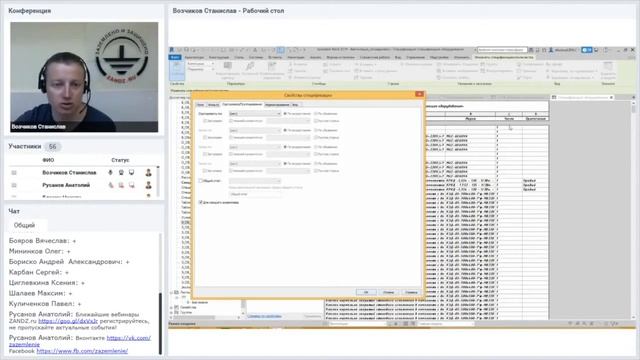The width and height of the screenshot is (640, 360).
Task: Open the Файл ribbon tab in Revit
Action: 175,58
